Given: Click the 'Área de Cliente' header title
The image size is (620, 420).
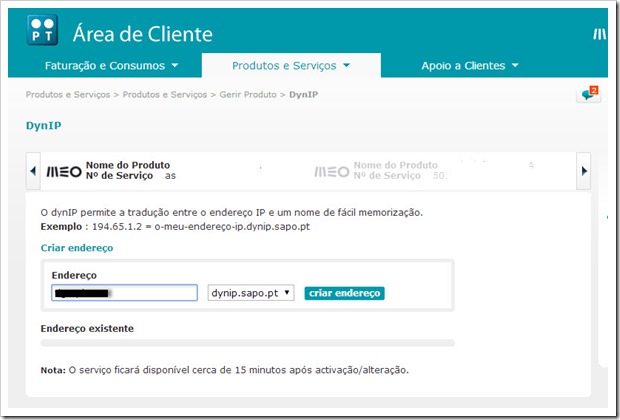Looking at the screenshot, I should pyautogui.click(x=143, y=34).
